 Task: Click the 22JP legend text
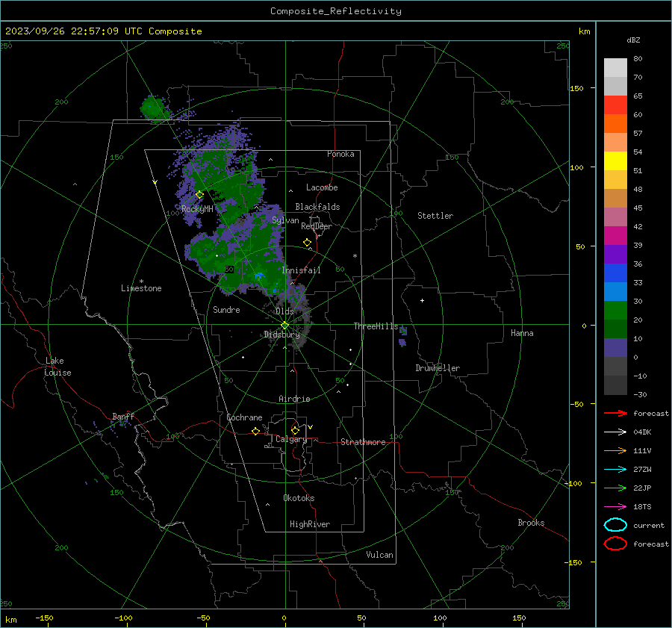coord(642,488)
